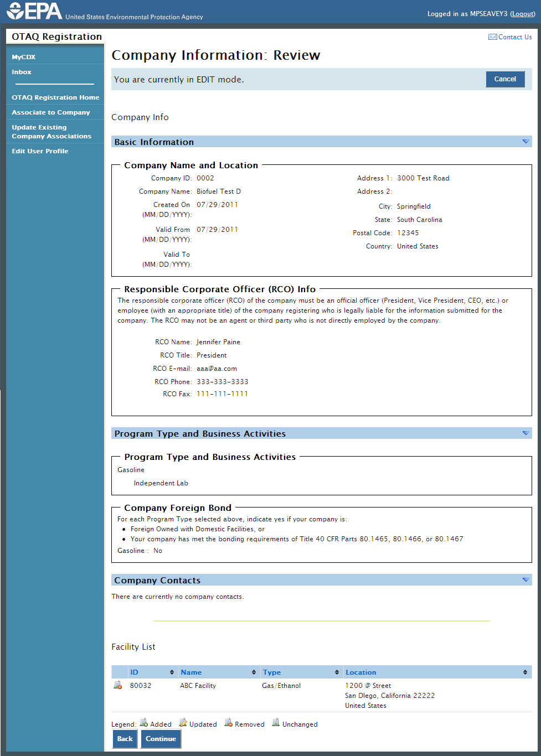Click 'Logged in as MPSEAVEY3' text
541x756 pixels.
tap(467, 14)
